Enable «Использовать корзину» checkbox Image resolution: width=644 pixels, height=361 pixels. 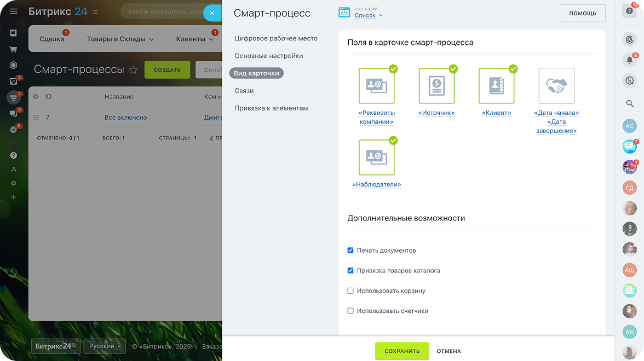[x=350, y=291]
